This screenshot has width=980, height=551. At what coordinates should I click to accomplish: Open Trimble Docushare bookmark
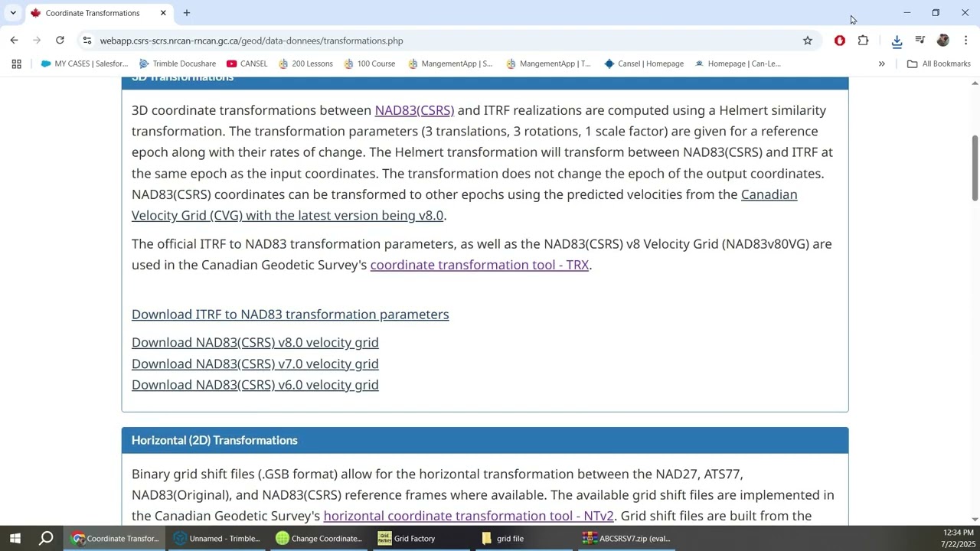[x=178, y=64]
